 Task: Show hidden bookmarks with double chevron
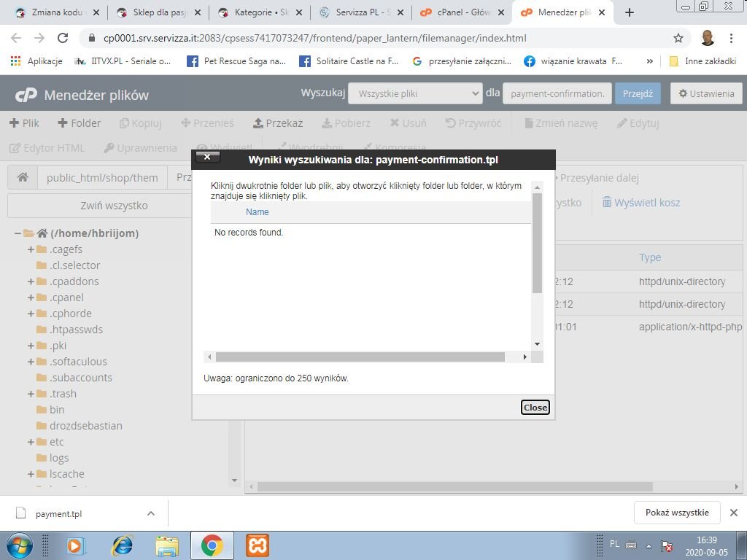coord(649,61)
